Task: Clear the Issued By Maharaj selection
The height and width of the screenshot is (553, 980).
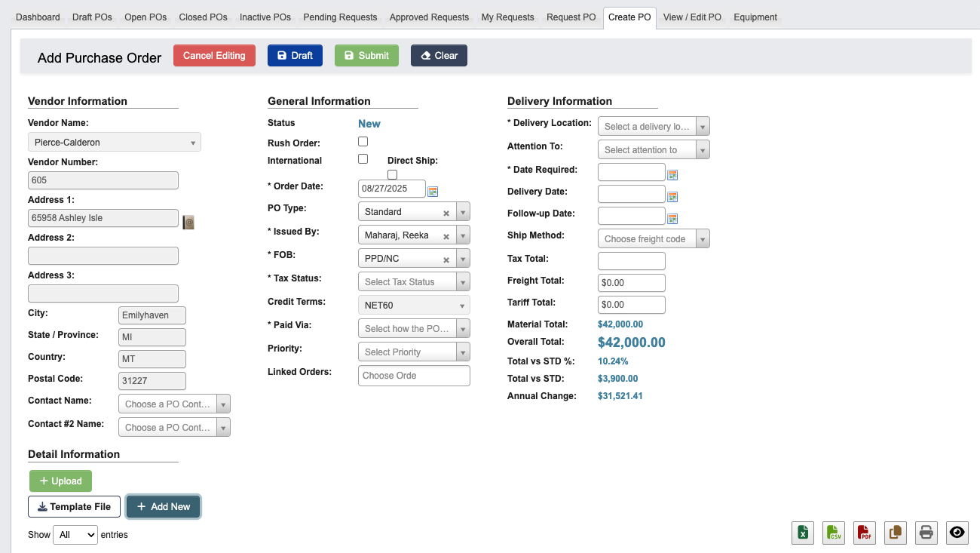Action: pos(446,236)
